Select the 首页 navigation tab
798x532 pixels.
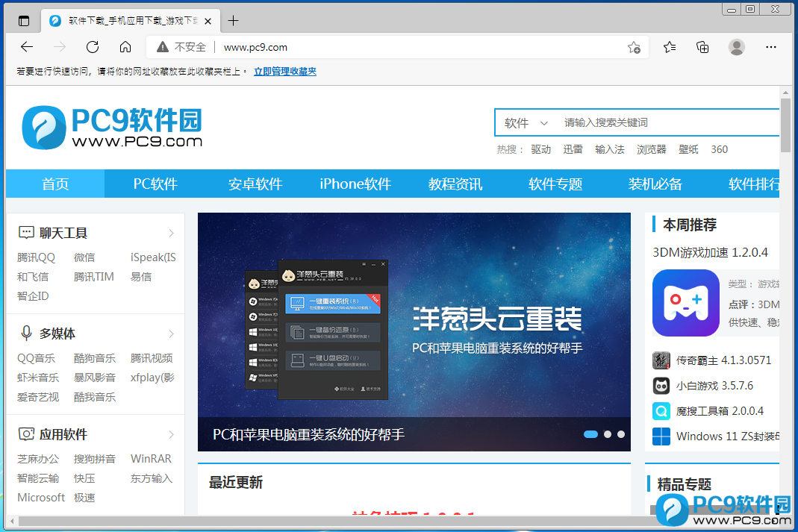55,184
